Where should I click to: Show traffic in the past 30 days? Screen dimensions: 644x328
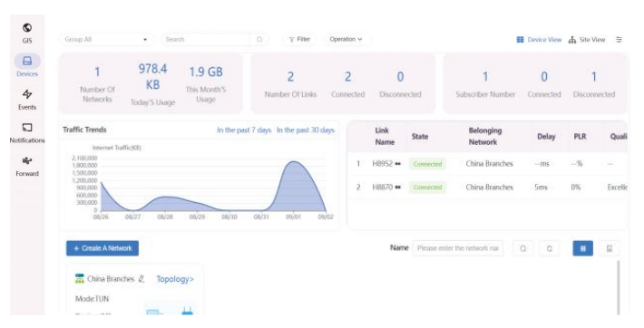306,130
